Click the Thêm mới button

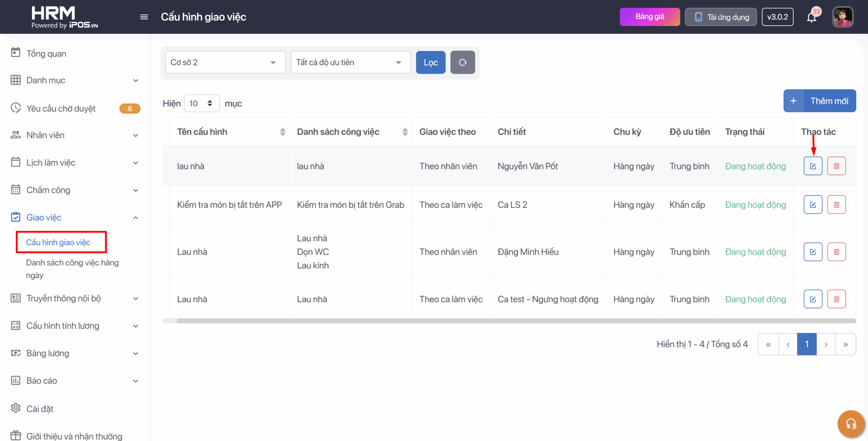point(820,101)
